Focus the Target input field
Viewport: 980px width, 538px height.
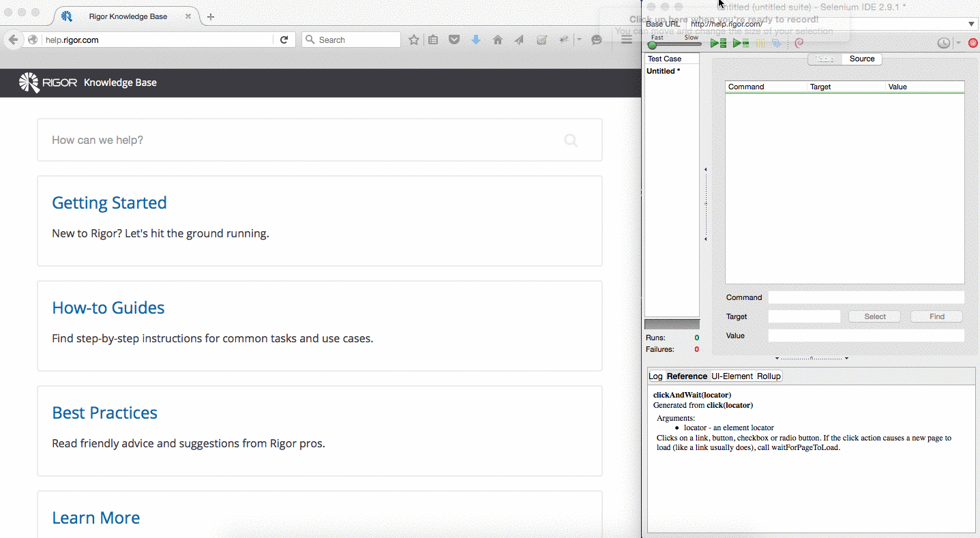point(804,316)
